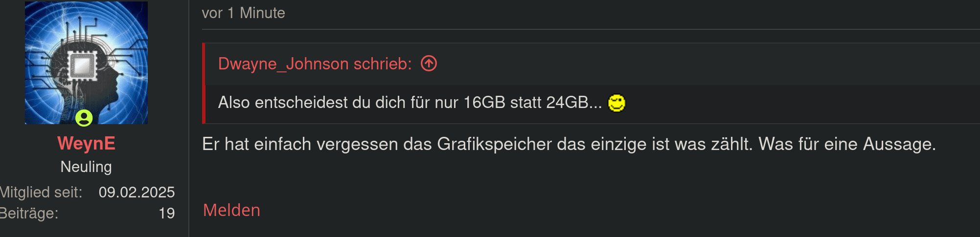Click the join date 09.02.2025

[137, 192]
